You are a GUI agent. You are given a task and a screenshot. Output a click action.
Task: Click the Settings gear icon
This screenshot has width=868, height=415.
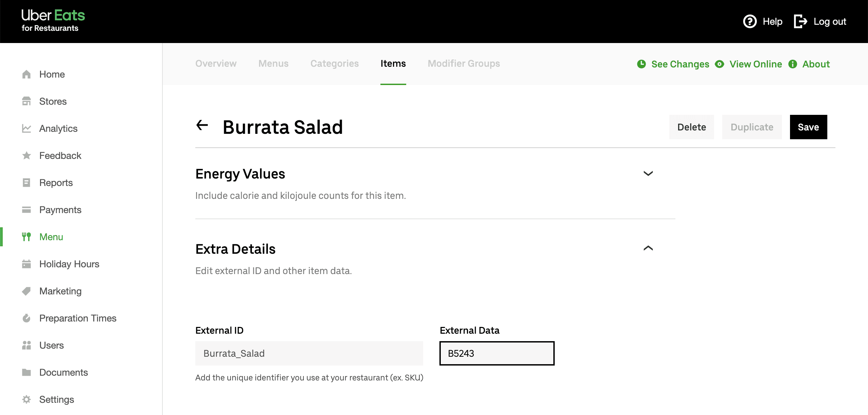coord(26,399)
